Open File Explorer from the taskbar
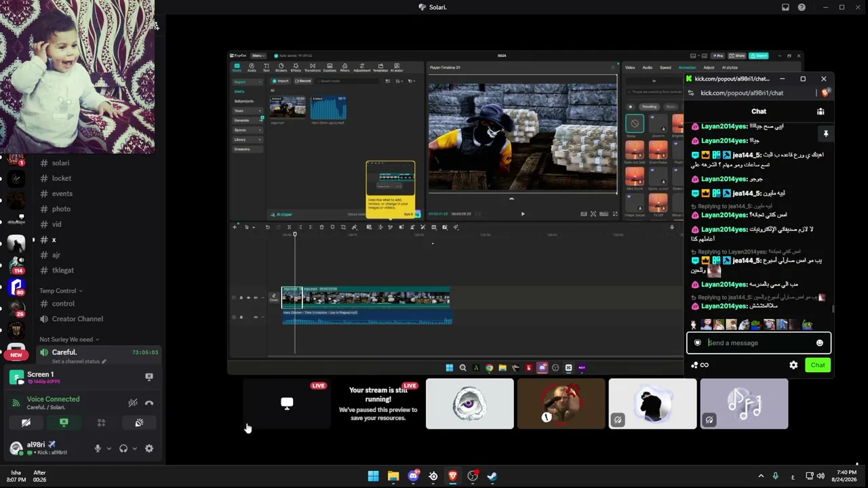The width and height of the screenshot is (868, 488). [x=393, y=476]
